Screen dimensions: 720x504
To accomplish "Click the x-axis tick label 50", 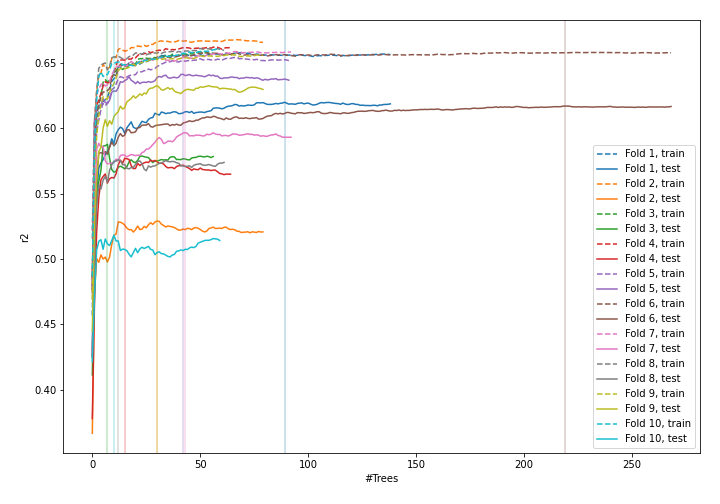I will (200, 464).
